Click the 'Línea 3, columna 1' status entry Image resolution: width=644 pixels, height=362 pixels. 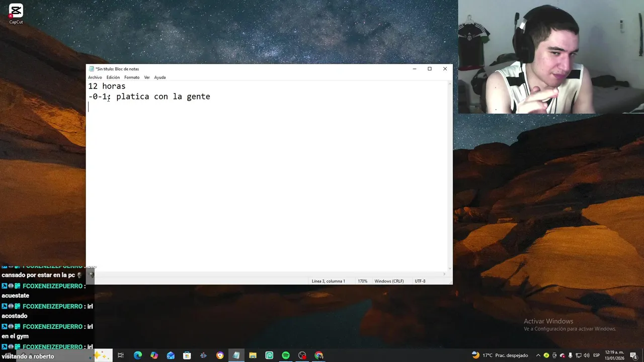coord(329,281)
